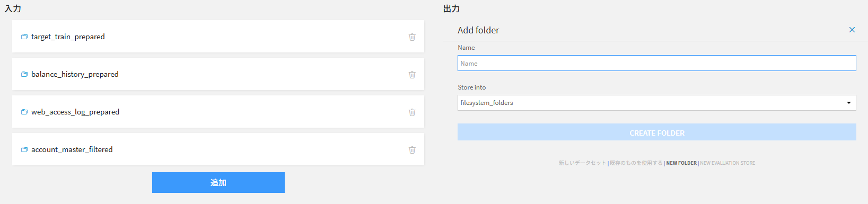This screenshot has height=204, width=868.
Task: Remove balance_history_prepared with the trash icon
Action: [412, 75]
